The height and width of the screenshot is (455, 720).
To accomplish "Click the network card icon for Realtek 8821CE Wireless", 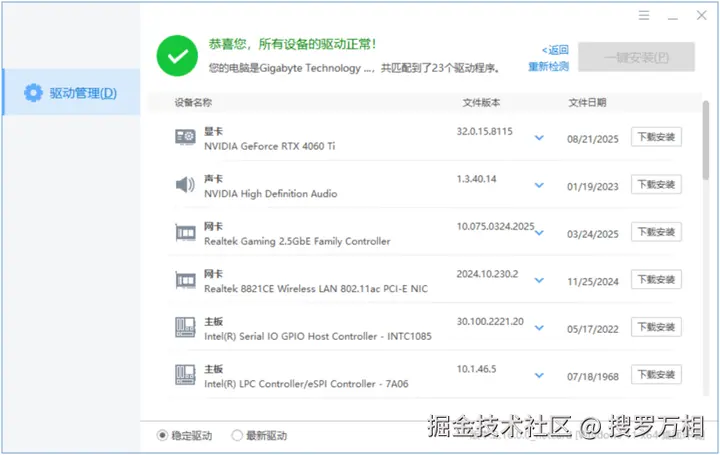I will [x=186, y=280].
